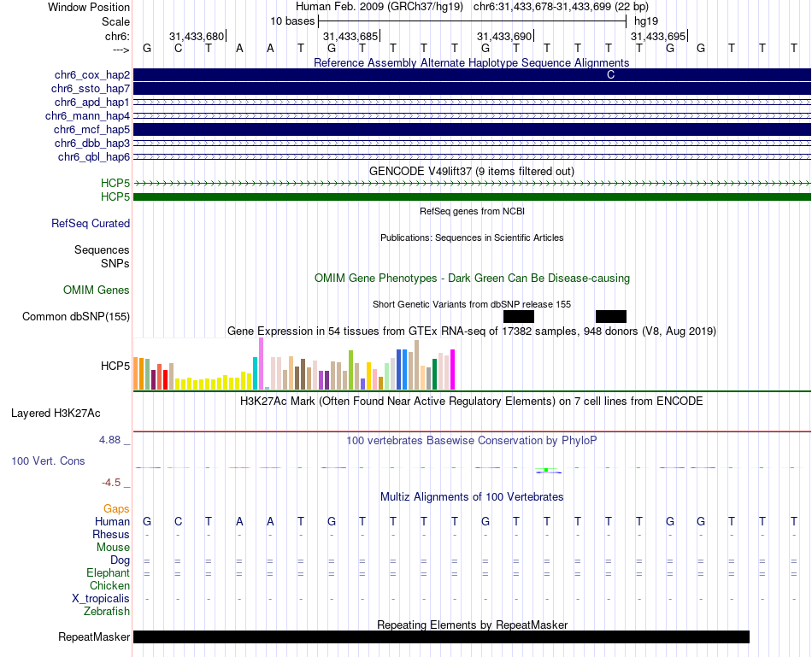Screen dimensions: 812x657
Task: Open Multiz Alignments of 100 Vertebrates title
Action: pos(472,497)
